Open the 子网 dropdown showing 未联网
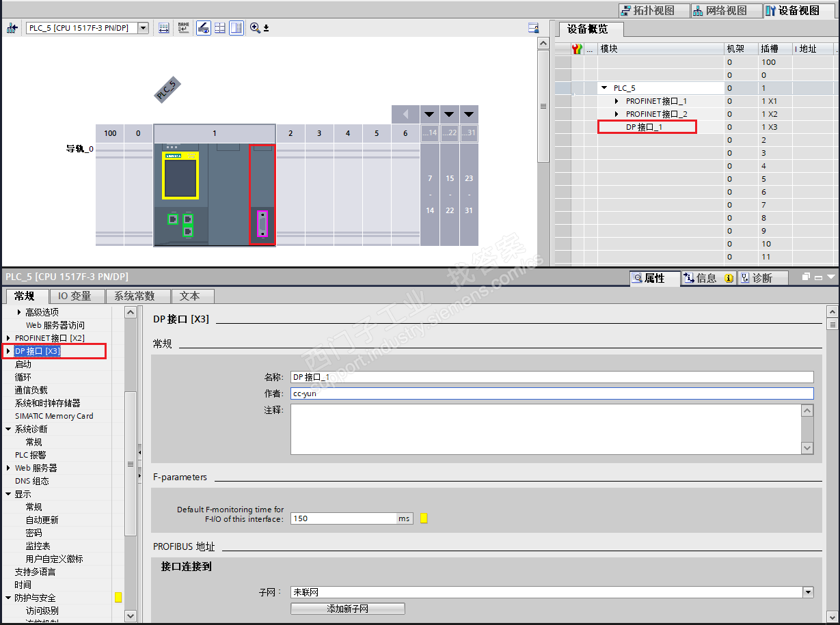Screen dimensions: 840x625 (x=809, y=592)
